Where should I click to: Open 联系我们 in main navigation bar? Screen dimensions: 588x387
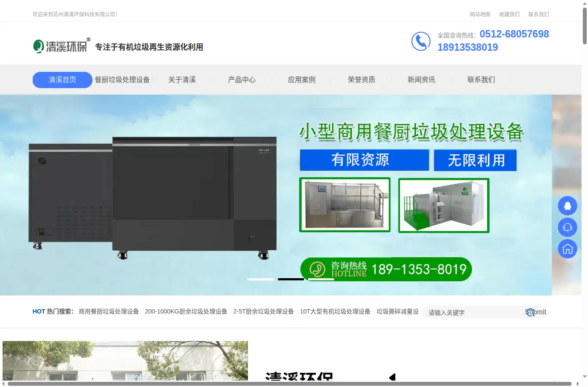click(481, 80)
